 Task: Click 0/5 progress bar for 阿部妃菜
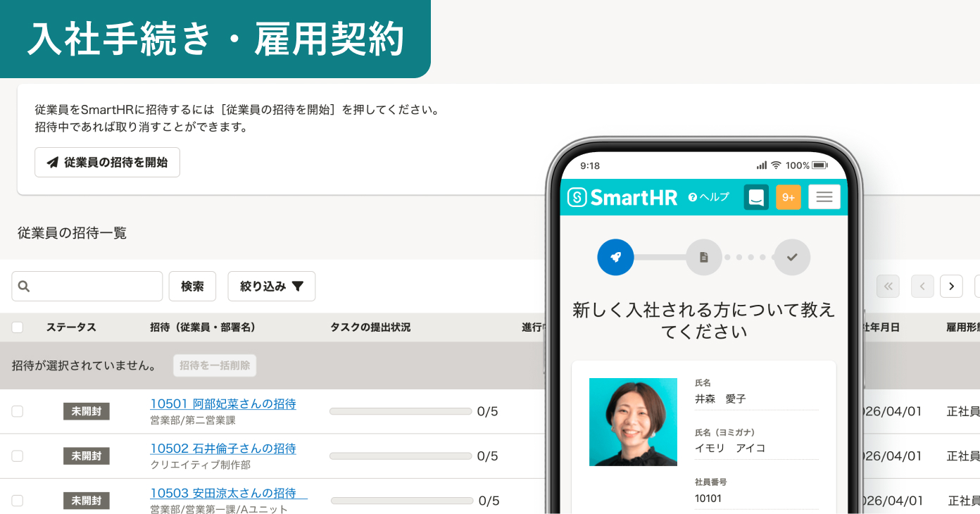coord(401,411)
